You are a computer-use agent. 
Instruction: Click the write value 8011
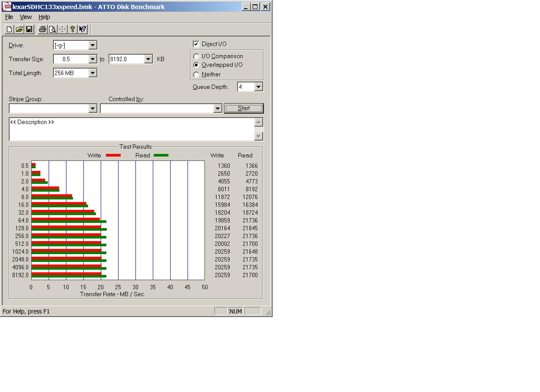tap(224, 189)
